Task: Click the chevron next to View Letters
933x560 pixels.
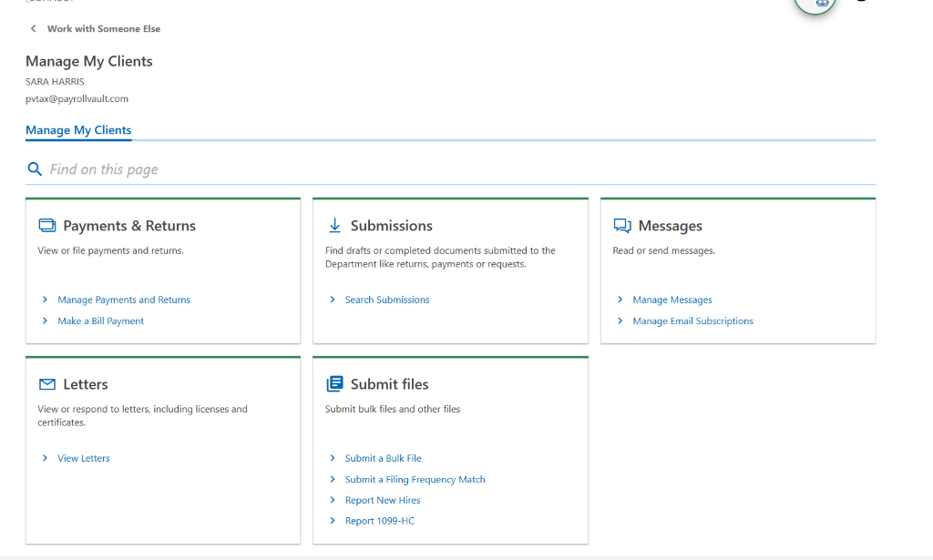Action: pyautogui.click(x=46, y=458)
